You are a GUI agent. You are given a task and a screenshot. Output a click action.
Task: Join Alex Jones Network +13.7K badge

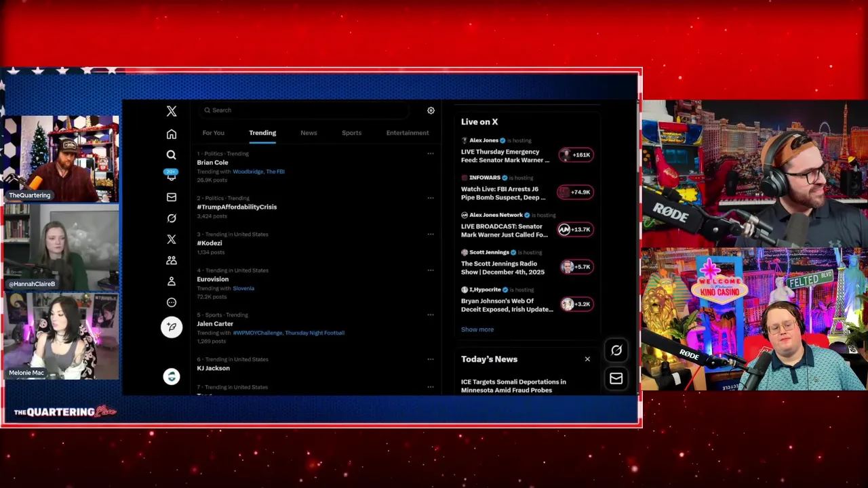pyautogui.click(x=576, y=229)
